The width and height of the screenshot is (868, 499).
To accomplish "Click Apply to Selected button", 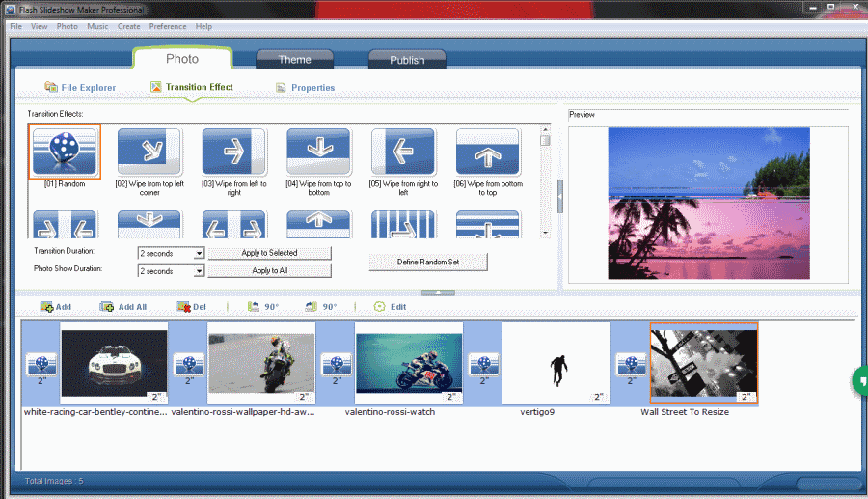I will click(270, 253).
